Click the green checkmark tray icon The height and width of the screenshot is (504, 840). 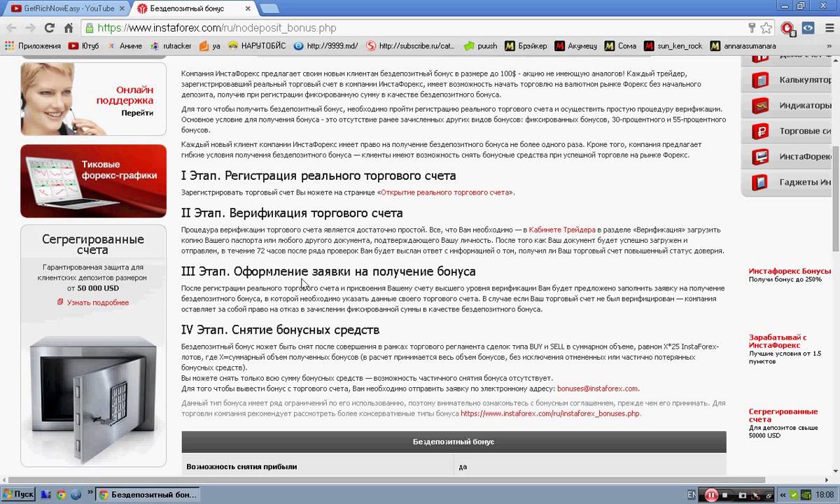coord(794,495)
